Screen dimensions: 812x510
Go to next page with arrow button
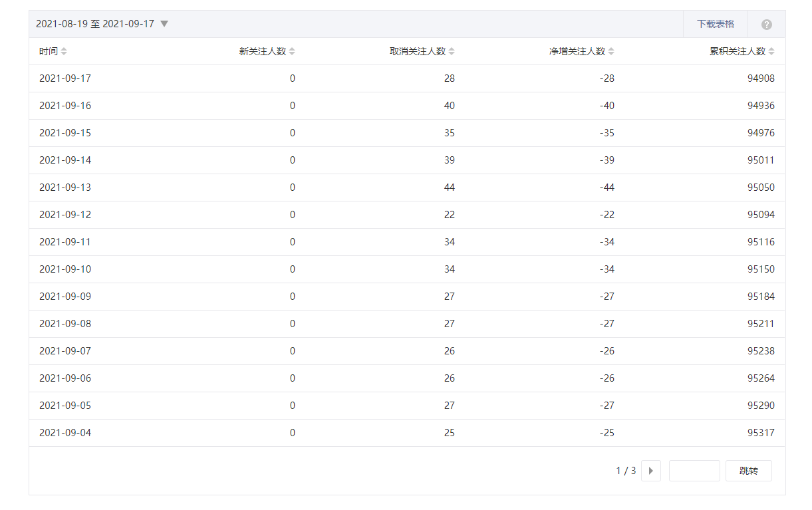coord(650,471)
